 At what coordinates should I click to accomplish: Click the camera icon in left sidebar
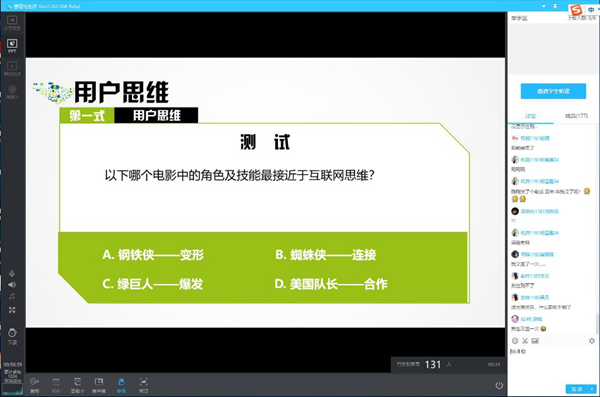click(x=12, y=91)
